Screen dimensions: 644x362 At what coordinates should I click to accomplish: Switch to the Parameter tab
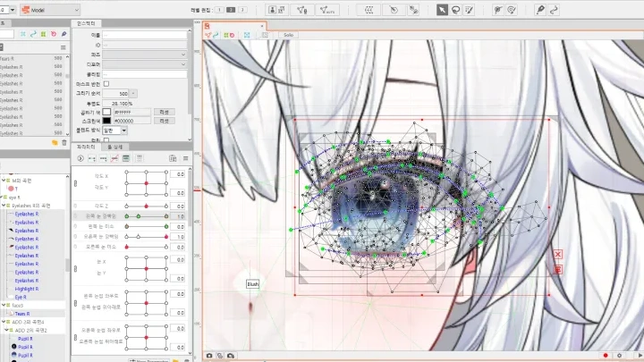pos(86,147)
